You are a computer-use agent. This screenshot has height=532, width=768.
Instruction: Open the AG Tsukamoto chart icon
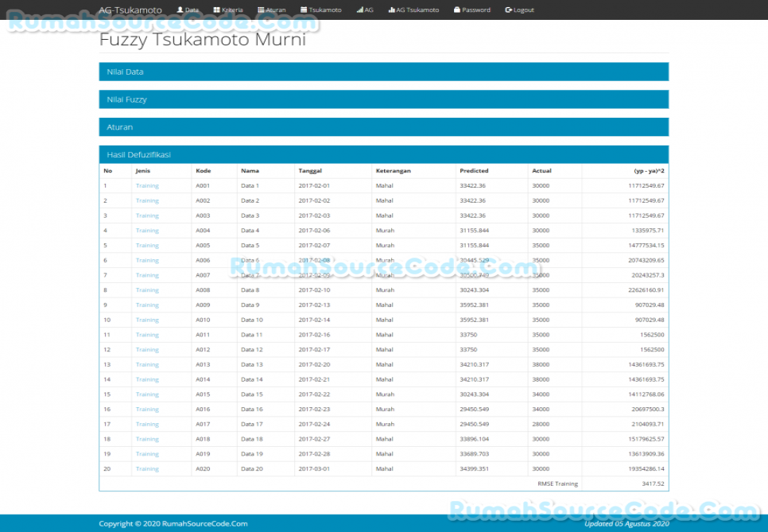coord(391,10)
